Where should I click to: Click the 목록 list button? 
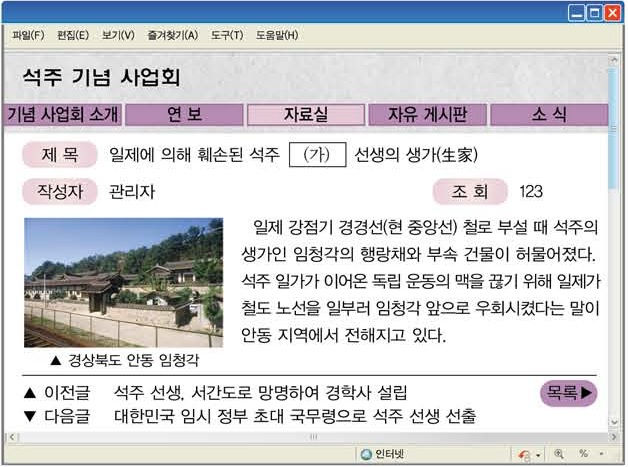[x=569, y=393]
